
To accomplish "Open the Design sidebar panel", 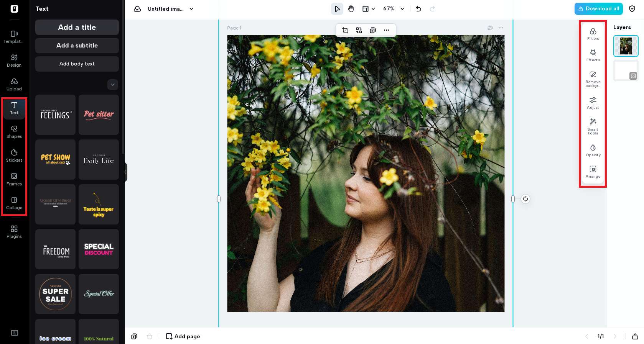I will [x=14, y=61].
